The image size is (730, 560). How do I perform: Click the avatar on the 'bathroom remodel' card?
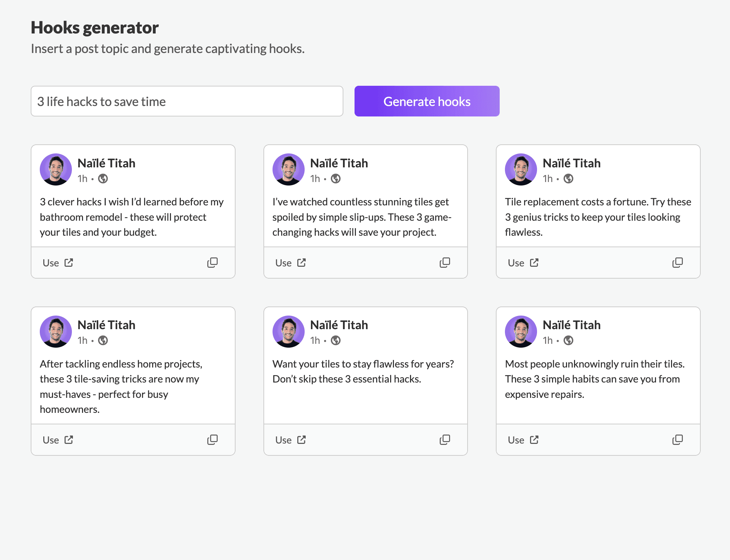click(56, 169)
